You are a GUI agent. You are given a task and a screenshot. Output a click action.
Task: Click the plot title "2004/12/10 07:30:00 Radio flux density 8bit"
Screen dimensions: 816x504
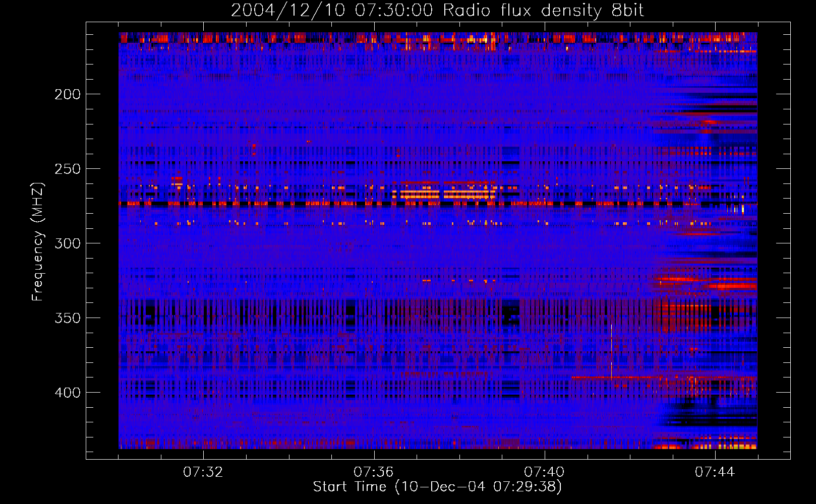click(x=437, y=10)
